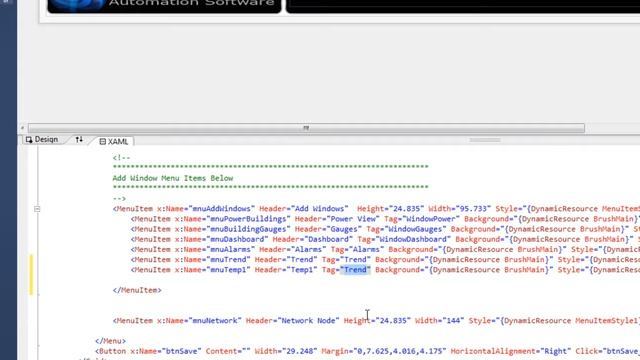
Task: Click the "WindowDashboard" Tag value
Action: [413, 240]
